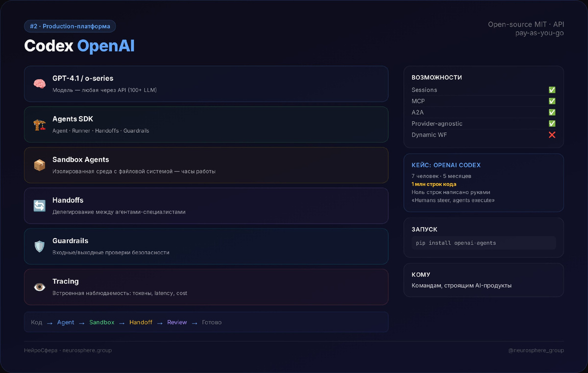The height and width of the screenshot is (373, 588).
Task: Click the pip install openai-agents code field
Action: pyautogui.click(x=484, y=243)
